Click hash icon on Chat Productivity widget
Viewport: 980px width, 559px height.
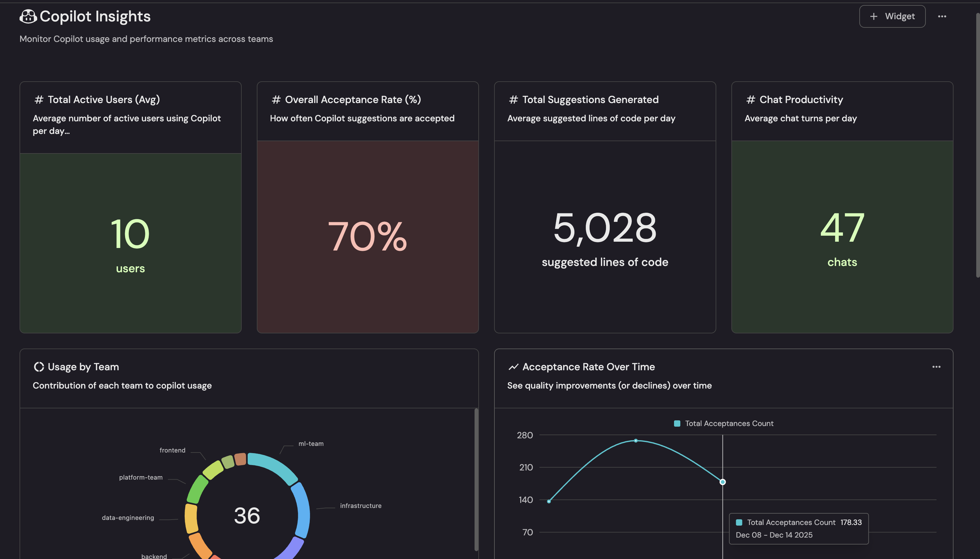tap(751, 100)
